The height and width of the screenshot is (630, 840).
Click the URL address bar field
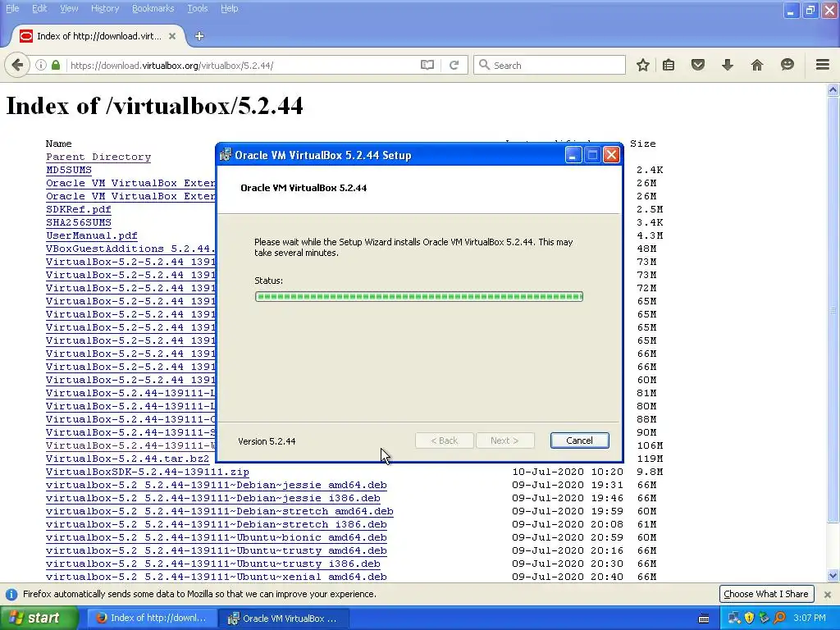(241, 66)
